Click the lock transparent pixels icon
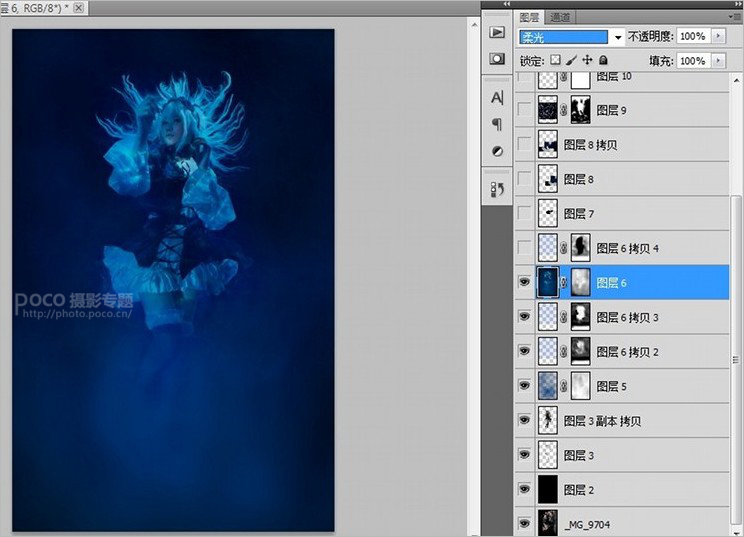The height and width of the screenshot is (537, 744). pos(557,61)
